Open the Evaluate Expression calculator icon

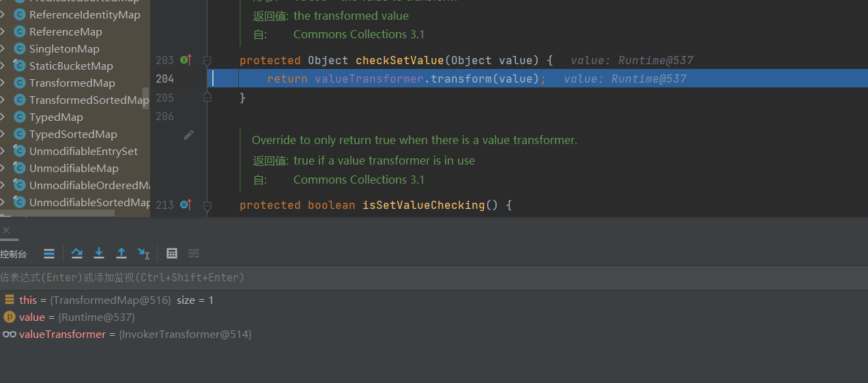[x=172, y=253]
